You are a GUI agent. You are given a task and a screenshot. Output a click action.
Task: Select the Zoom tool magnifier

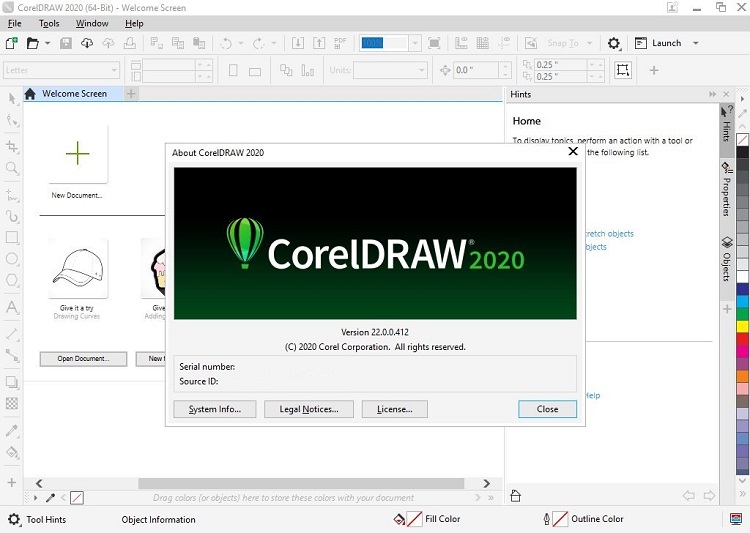click(12, 168)
